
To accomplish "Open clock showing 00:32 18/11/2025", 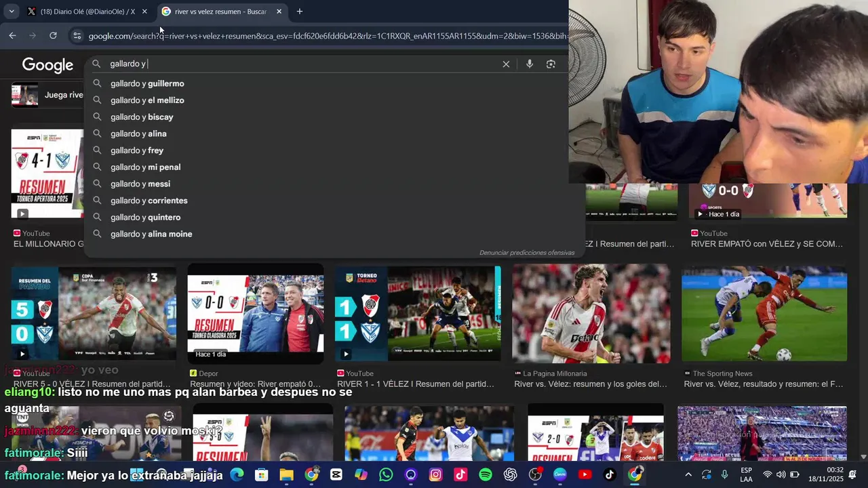I will coord(826,474).
